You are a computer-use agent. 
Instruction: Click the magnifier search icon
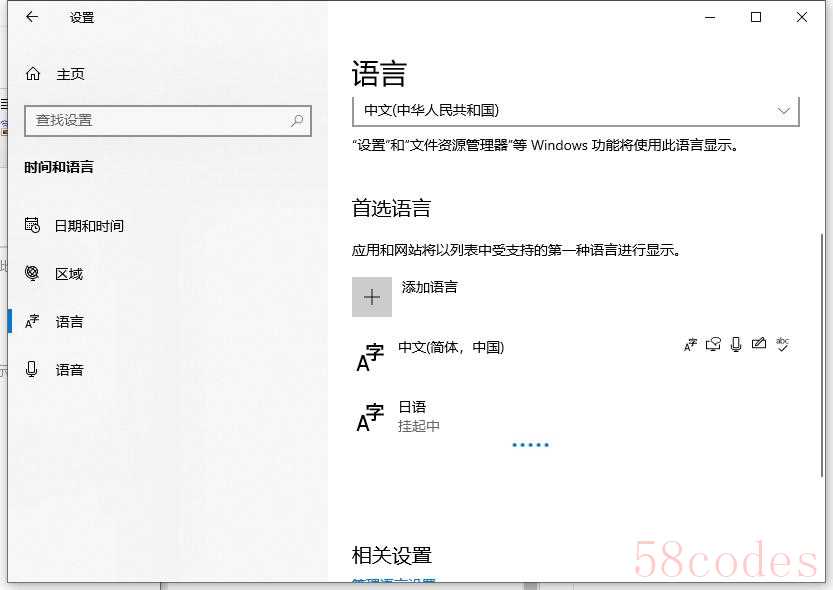pyautogui.click(x=297, y=121)
